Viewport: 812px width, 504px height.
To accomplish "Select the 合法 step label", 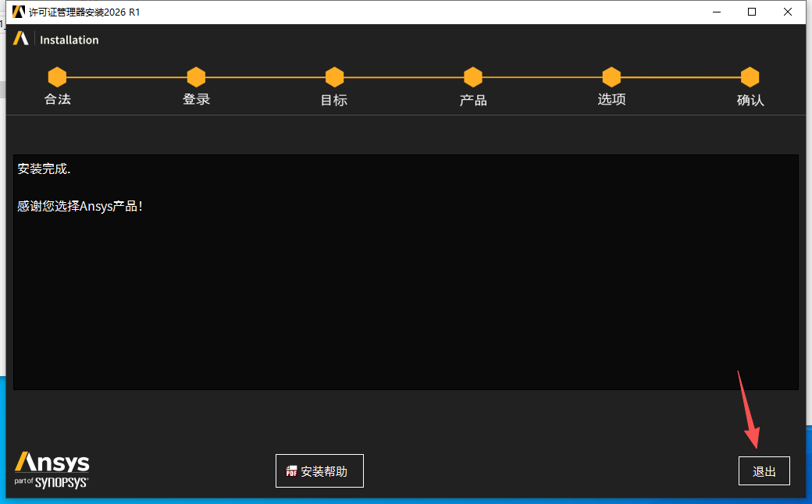I will click(57, 100).
